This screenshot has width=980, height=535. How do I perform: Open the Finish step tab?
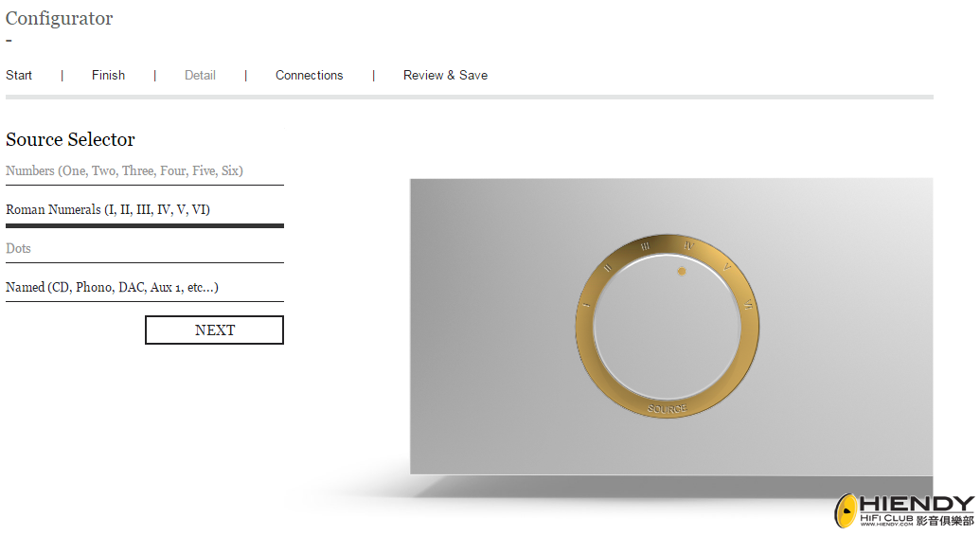[108, 75]
